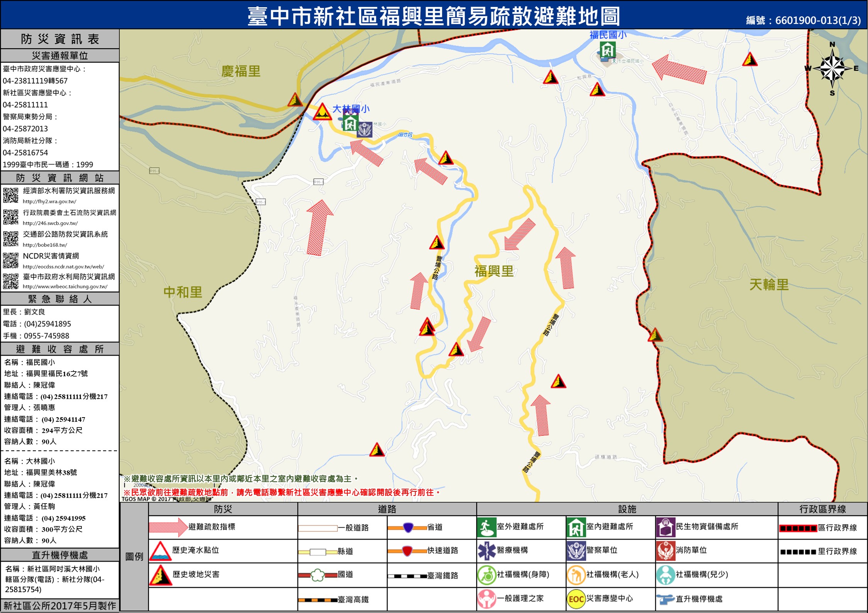868x613 pixels.
Task: Click the landslide icon on road near 慶福里
Action: tap(295, 100)
